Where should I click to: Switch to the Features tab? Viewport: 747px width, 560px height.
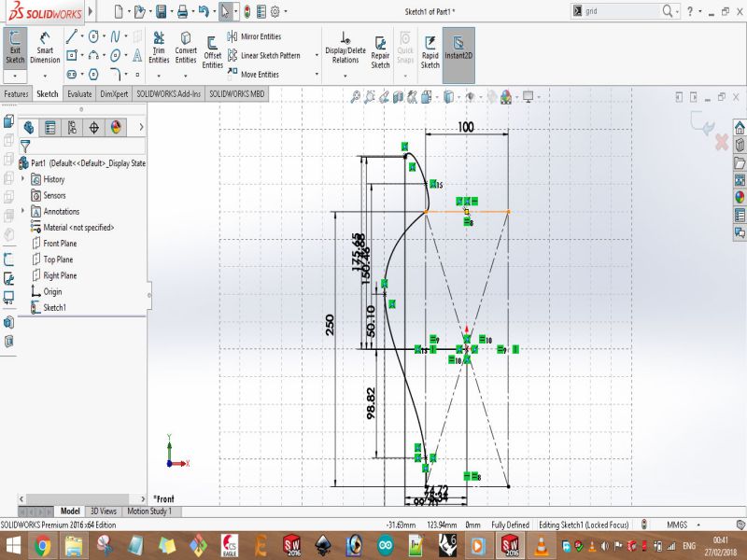pos(16,94)
